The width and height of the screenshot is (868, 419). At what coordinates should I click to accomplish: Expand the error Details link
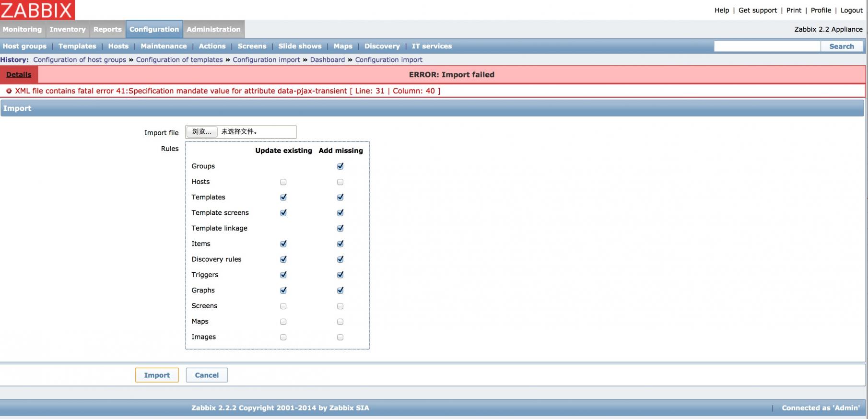click(x=19, y=75)
